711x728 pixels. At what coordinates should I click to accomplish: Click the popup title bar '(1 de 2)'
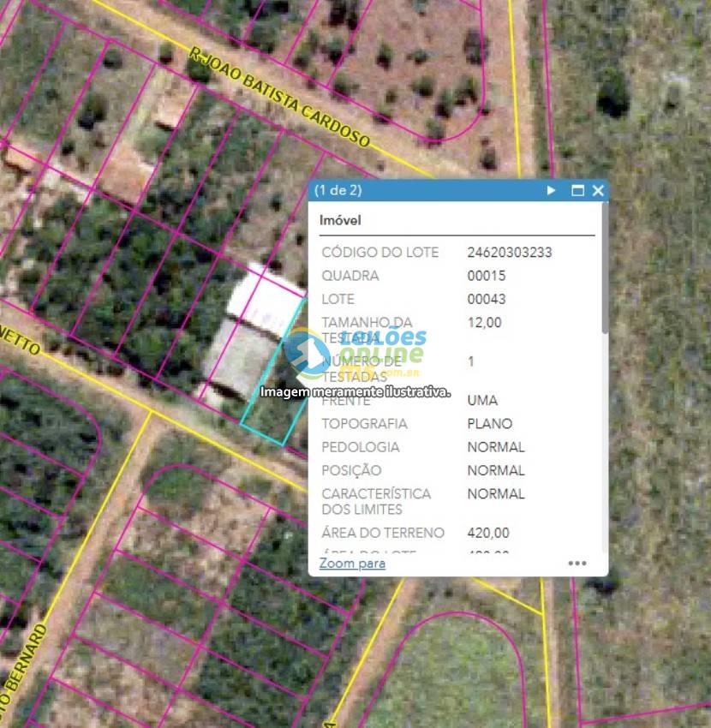point(338,190)
